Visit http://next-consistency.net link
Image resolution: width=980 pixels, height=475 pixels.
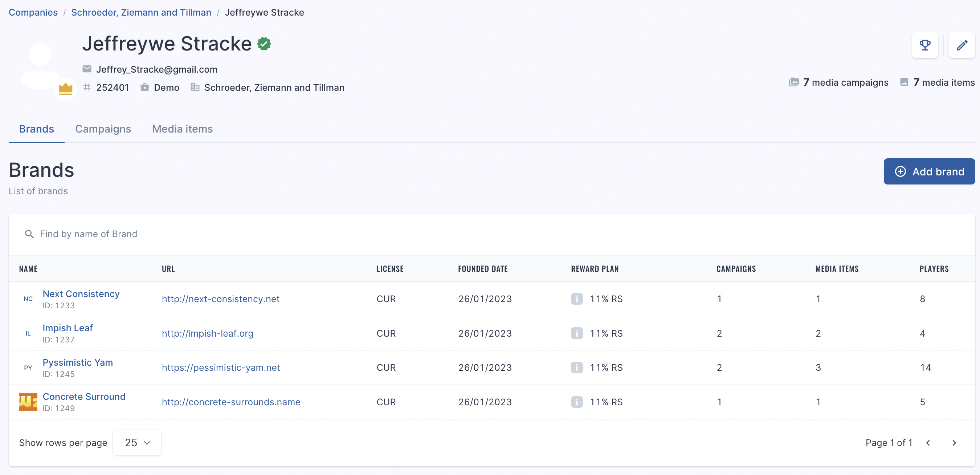pyautogui.click(x=221, y=299)
